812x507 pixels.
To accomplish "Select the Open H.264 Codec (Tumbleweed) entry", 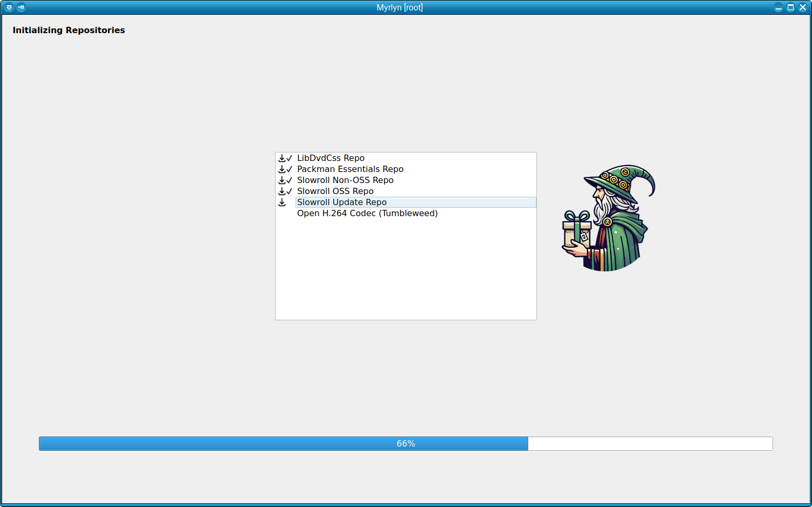I will point(367,213).
